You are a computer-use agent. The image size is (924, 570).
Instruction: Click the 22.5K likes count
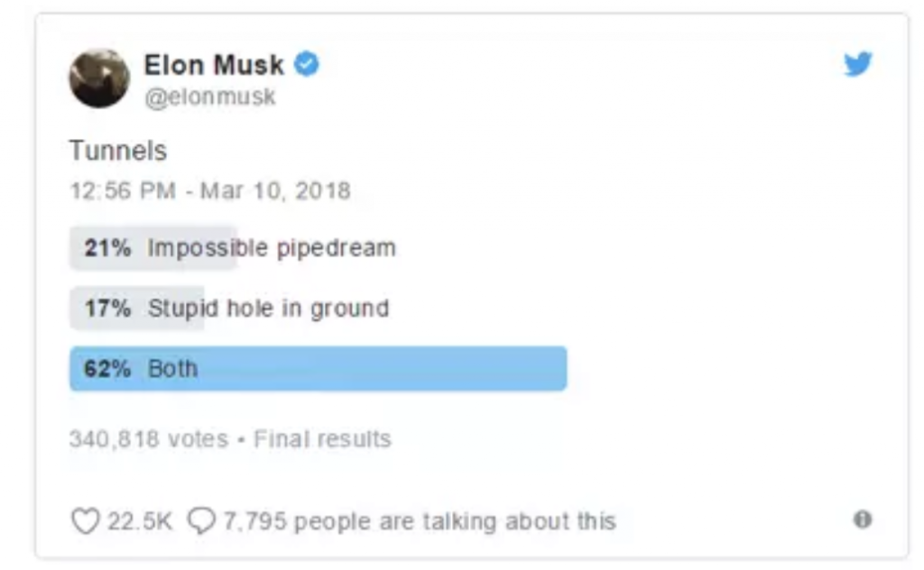140,521
